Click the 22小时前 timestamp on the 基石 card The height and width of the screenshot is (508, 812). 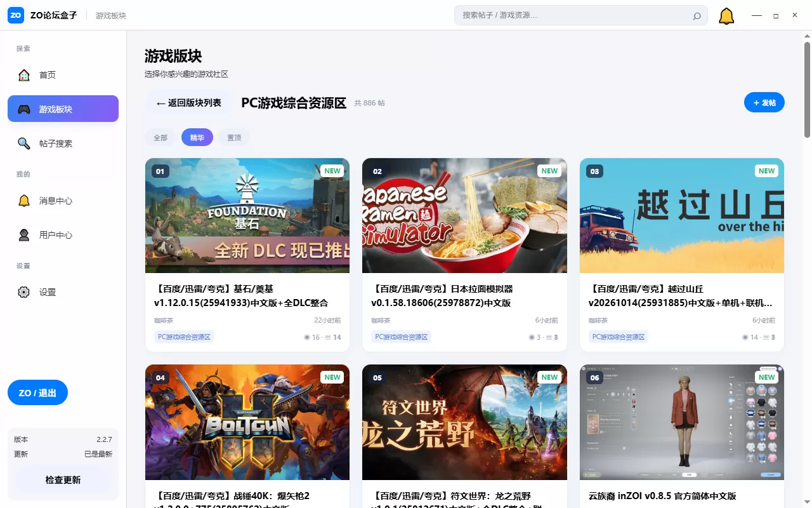pos(327,321)
